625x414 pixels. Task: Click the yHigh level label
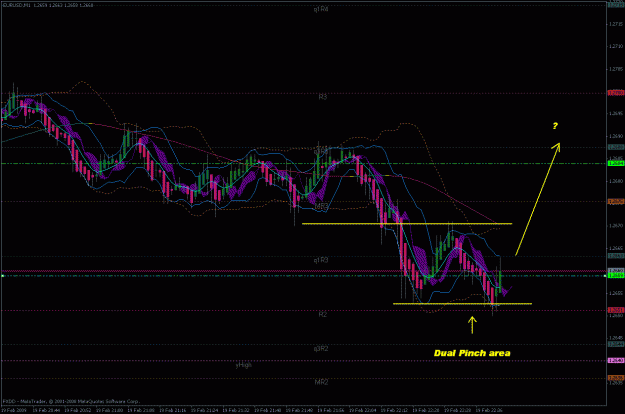(243, 365)
